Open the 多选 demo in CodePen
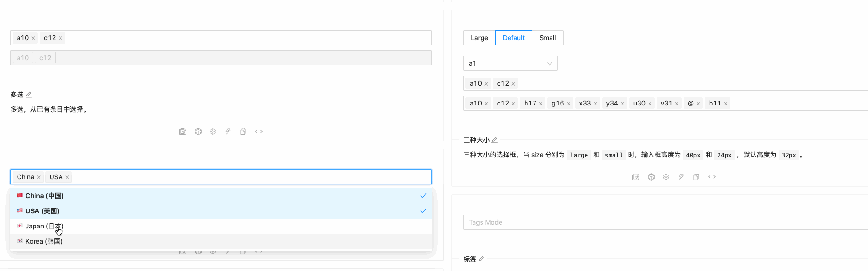Viewport: 868px width, 271px height. point(213,131)
